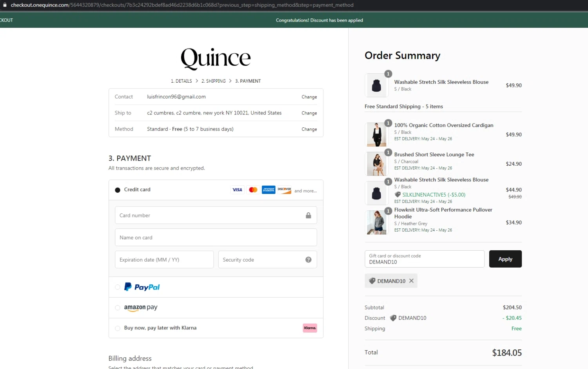Image resolution: width=588 pixels, height=369 pixels.
Task: Click the 'Congratulations! Discount has been applied' banner text
Action: (319, 20)
